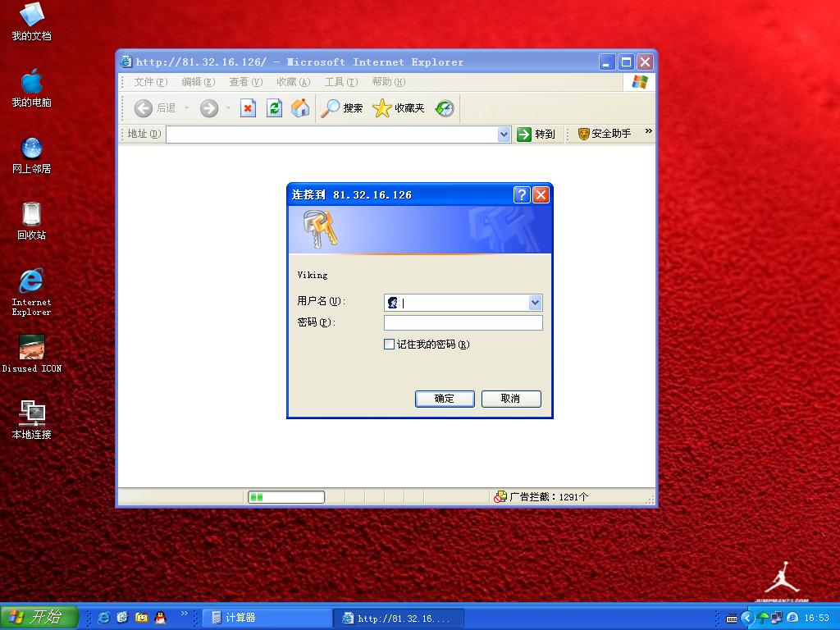
Task: Click the network computers tray icon
Action: coord(777,619)
